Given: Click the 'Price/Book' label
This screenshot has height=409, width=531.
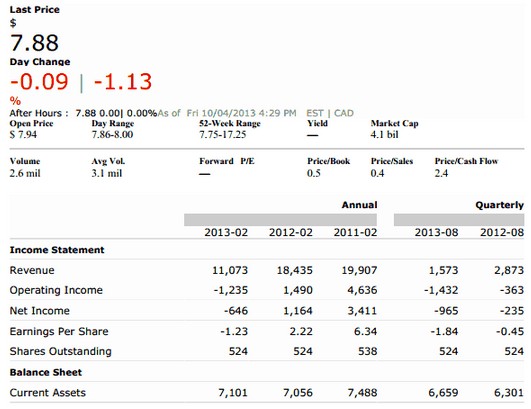Looking at the screenshot, I should 328,161.
